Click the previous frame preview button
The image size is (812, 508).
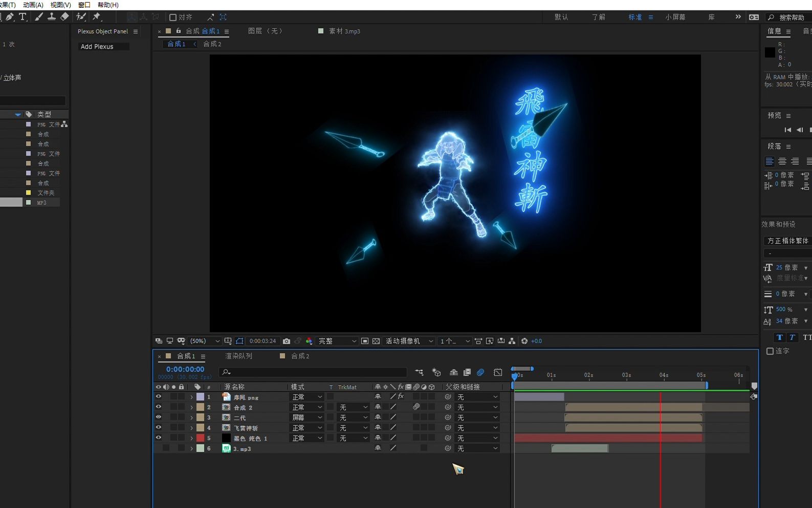point(800,130)
